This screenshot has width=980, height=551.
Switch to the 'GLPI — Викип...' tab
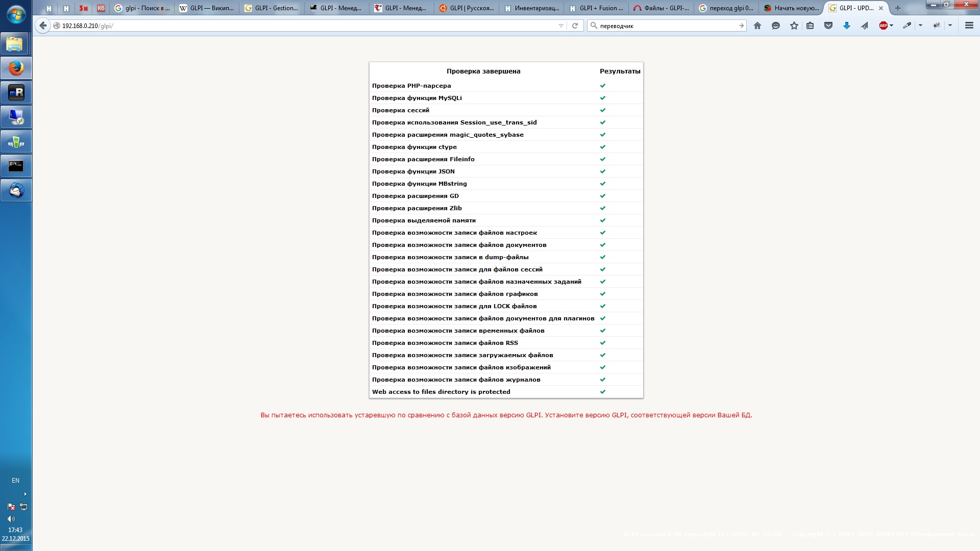pyautogui.click(x=206, y=8)
